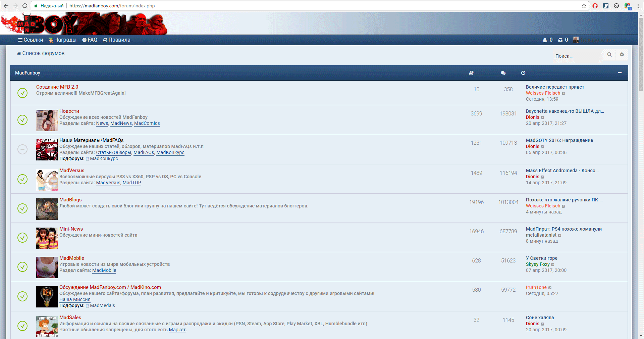View latest post icon next to Skyey Foxy
Screen dimensions: 644x339
click(x=553, y=264)
